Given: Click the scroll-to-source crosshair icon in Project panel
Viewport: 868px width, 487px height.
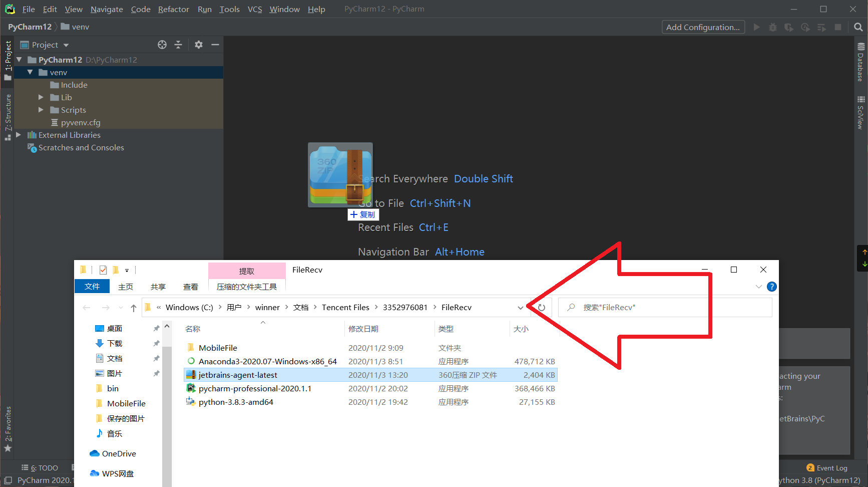Looking at the screenshot, I should tap(162, 45).
